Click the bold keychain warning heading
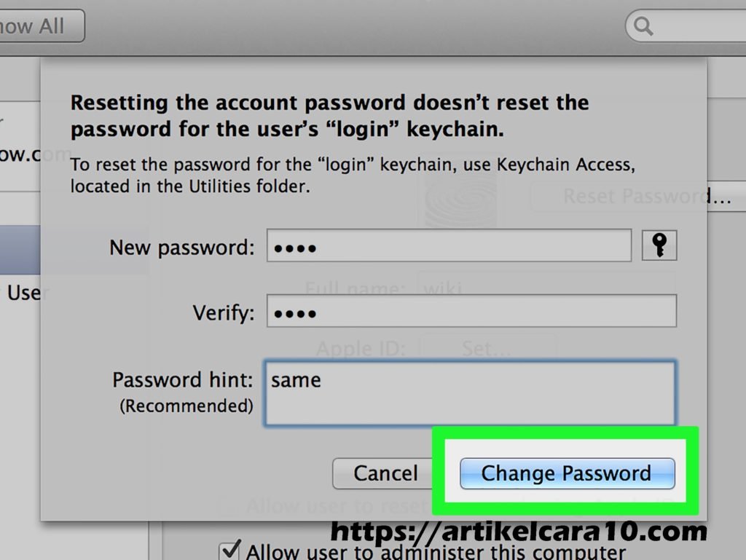Viewport: 746px width, 560px height. [329, 115]
